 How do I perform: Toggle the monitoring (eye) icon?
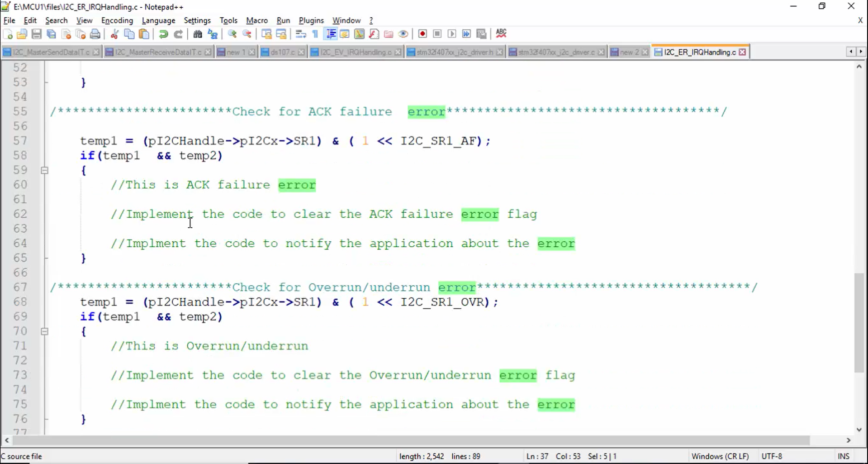(403, 34)
